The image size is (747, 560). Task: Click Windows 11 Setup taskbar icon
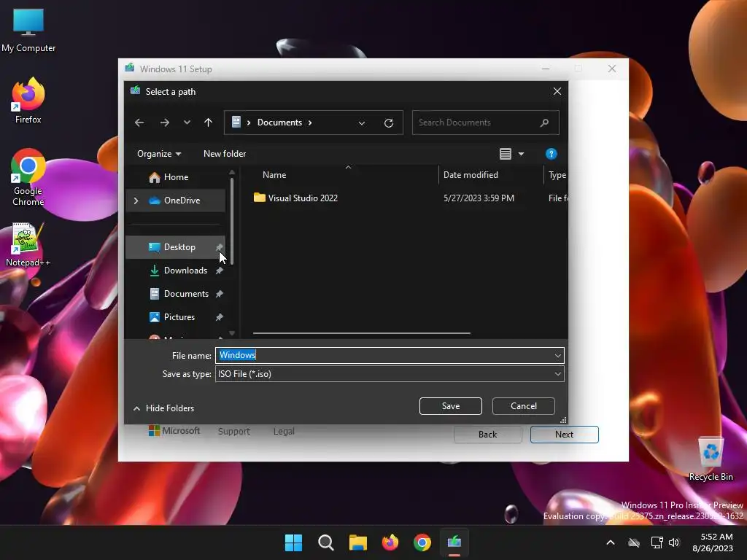point(454,542)
